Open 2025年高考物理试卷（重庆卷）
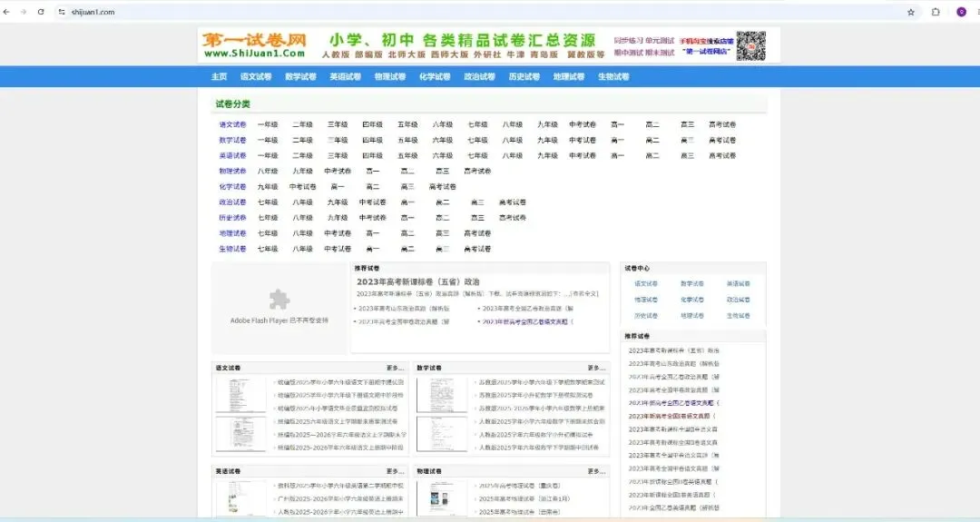 519,486
